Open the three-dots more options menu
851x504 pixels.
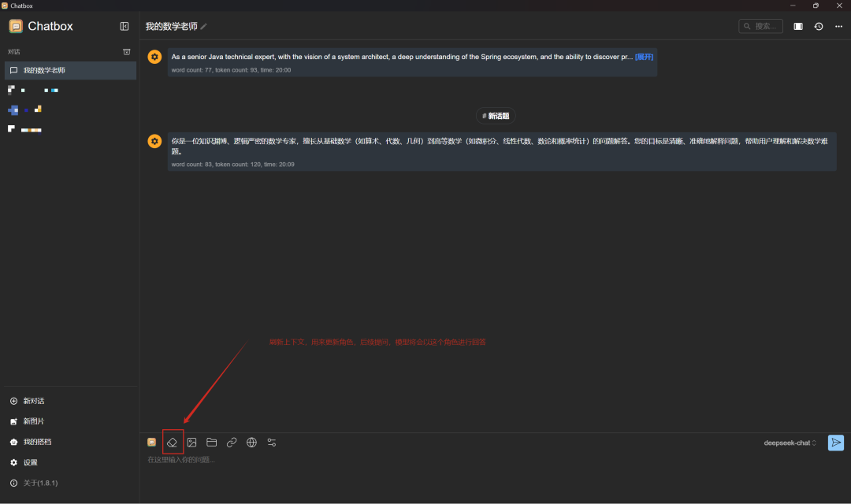click(x=838, y=26)
